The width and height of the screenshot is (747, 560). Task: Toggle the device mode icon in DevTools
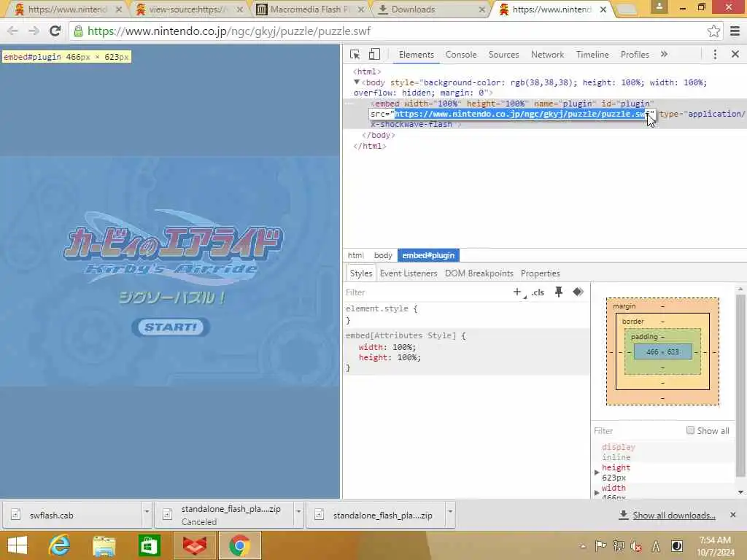tap(374, 54)
